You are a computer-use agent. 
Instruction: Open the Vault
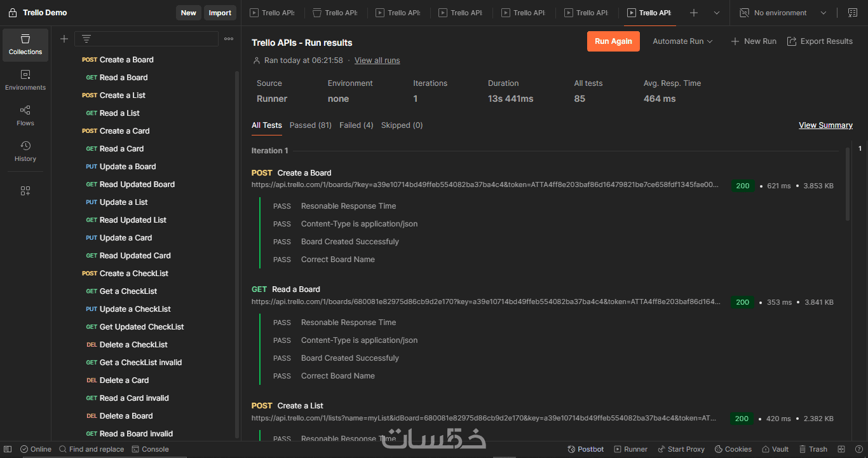click(x=775, y=449)
